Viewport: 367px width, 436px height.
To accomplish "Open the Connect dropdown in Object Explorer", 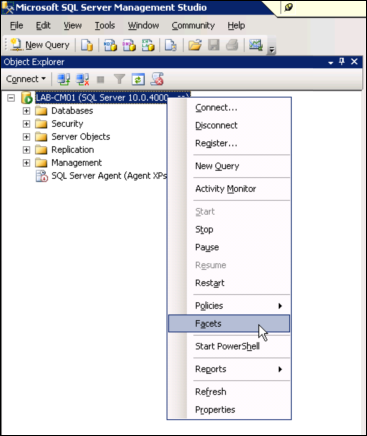I will [26, 79].
